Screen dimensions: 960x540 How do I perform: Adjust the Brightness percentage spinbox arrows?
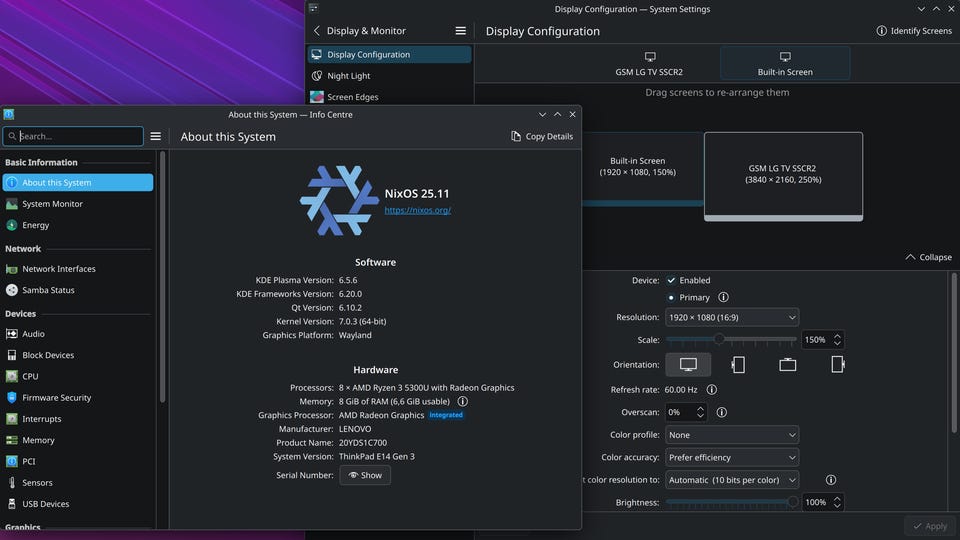click(x=837, y=502)
